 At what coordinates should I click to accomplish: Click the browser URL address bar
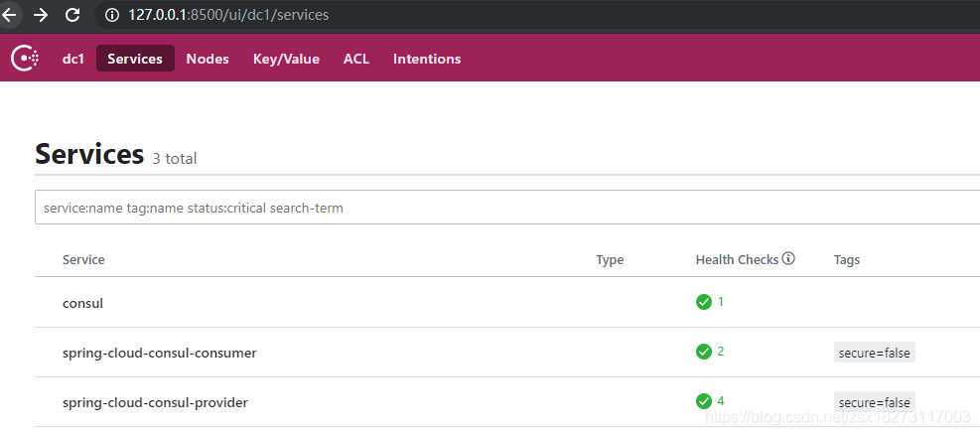coord(537,14)
